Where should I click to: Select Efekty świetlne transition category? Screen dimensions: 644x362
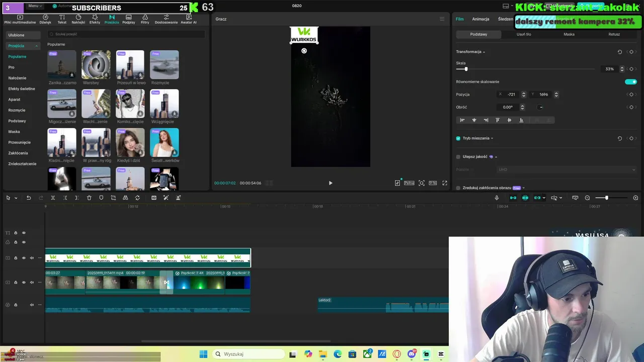tap(22, 88)
